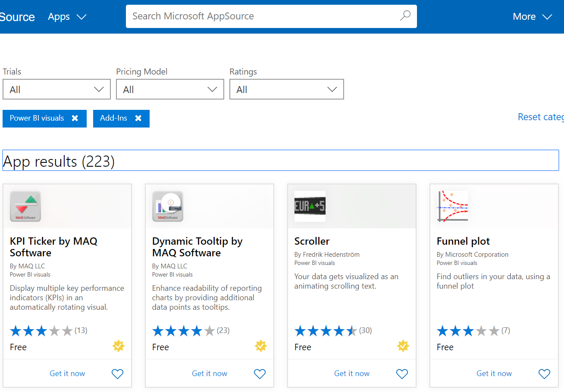Viewport: 564px width, 392px height.
Task: Click the (30) review count on Scroller
Action: pos(366,330)
